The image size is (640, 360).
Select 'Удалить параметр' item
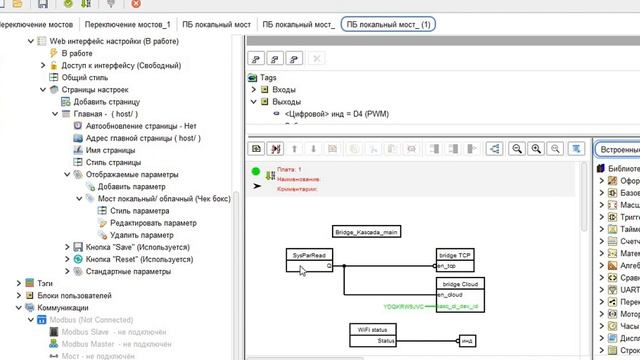[x=142, y=235]
